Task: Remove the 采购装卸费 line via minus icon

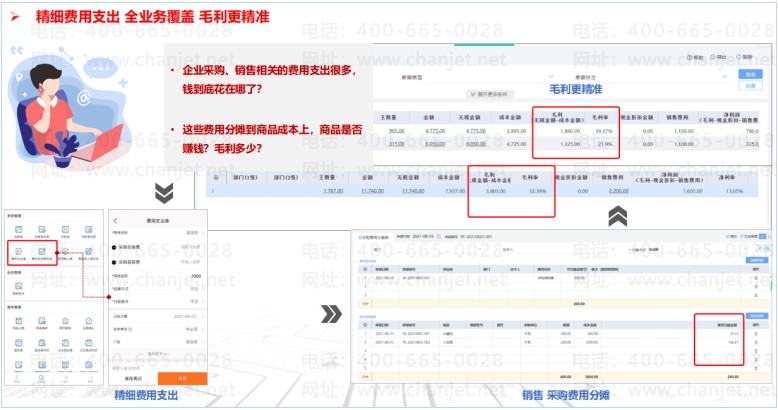Action: coord(114,262)
